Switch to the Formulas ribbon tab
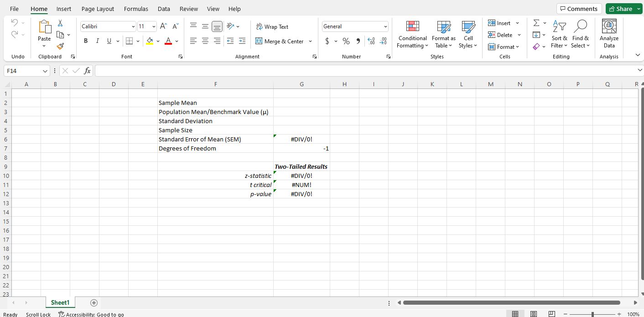 (x=136, y=9)
